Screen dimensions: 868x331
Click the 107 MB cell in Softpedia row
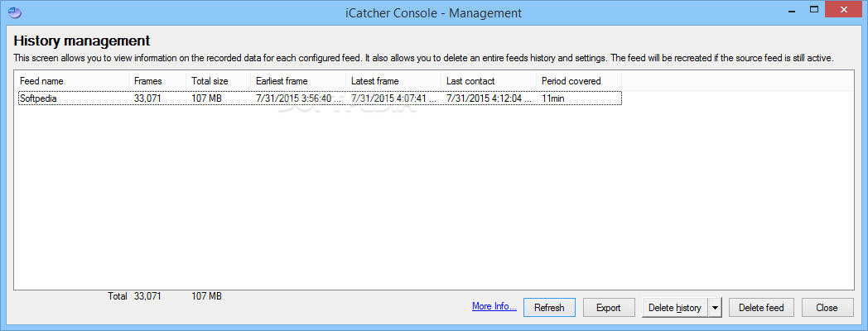pos(207,98)
